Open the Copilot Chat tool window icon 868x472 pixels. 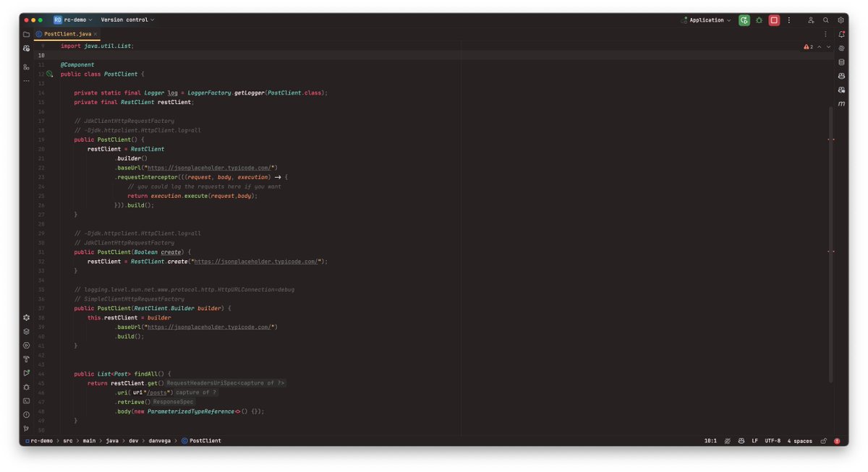click(x=841, y=90)
